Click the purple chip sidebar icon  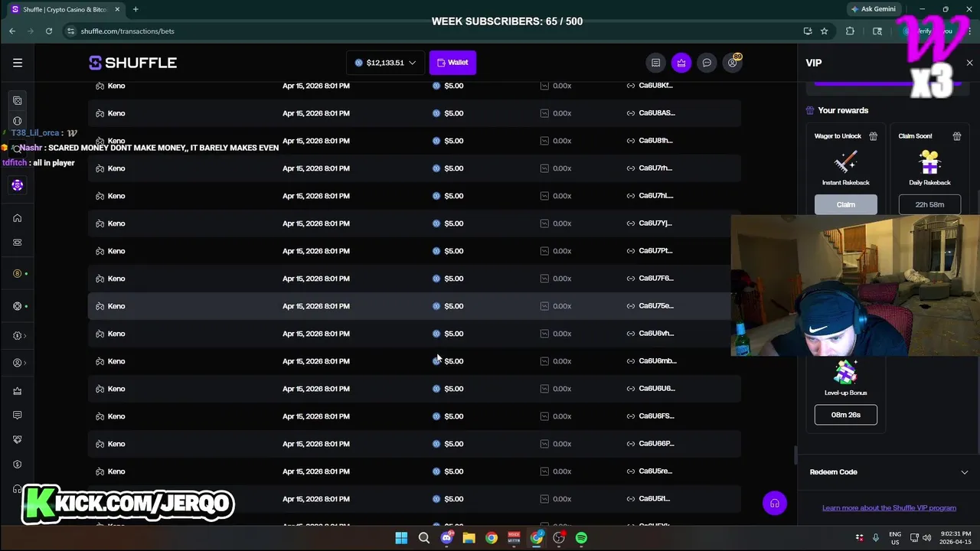click(17, 185)
